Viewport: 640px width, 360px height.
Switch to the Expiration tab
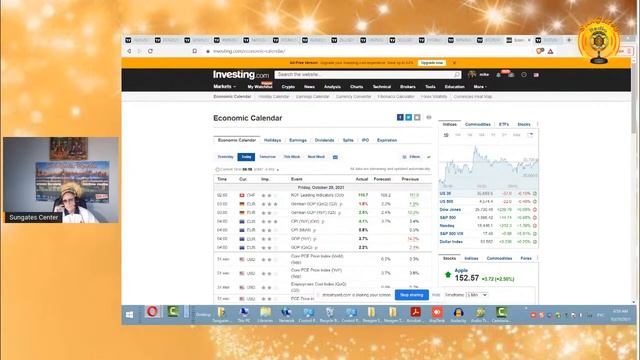[387, 140]
